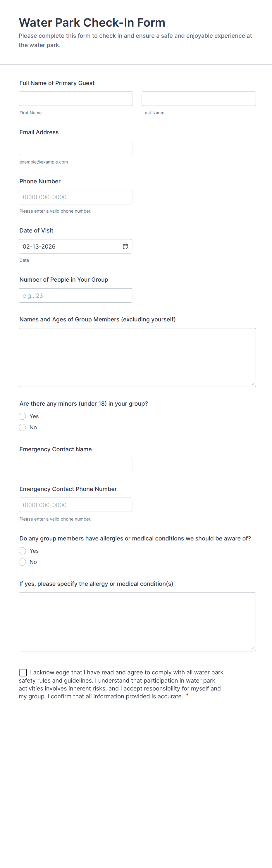Focus the Email Address field
The image size is (272, 868).
pos(75,148)
